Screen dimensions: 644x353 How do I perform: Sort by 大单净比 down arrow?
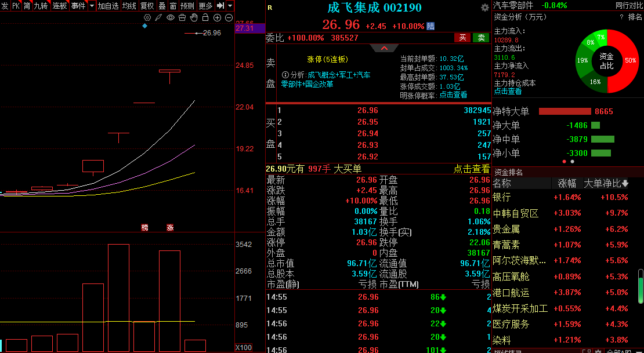625,184
